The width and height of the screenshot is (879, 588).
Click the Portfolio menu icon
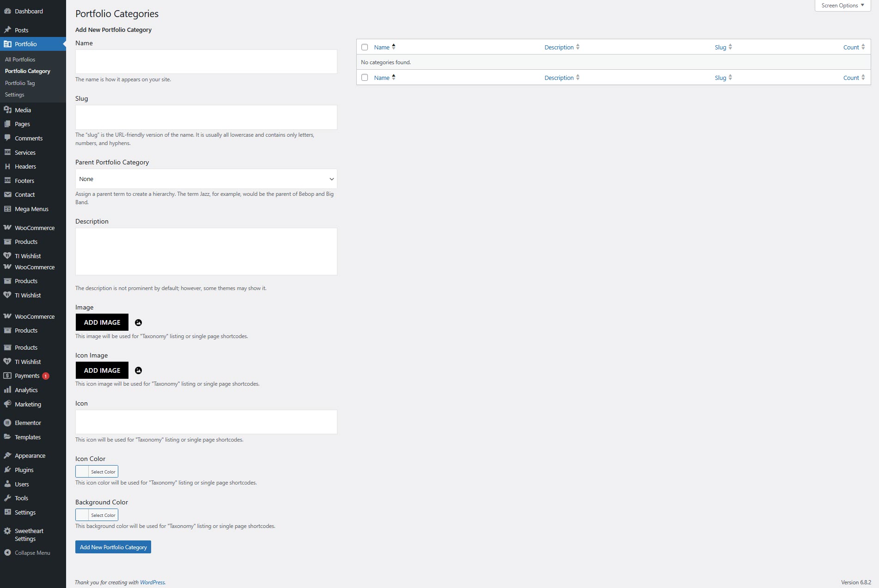[7, 44]
